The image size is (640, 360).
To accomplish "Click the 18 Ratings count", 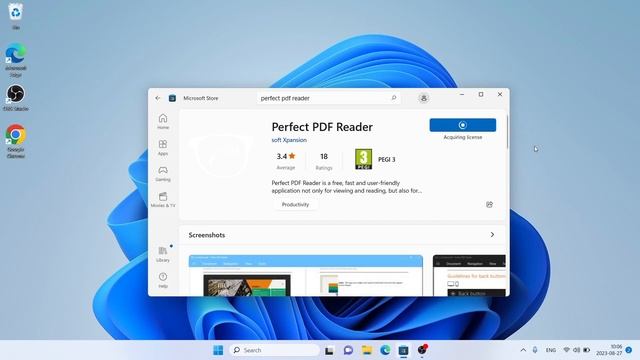I will (324, 161).
